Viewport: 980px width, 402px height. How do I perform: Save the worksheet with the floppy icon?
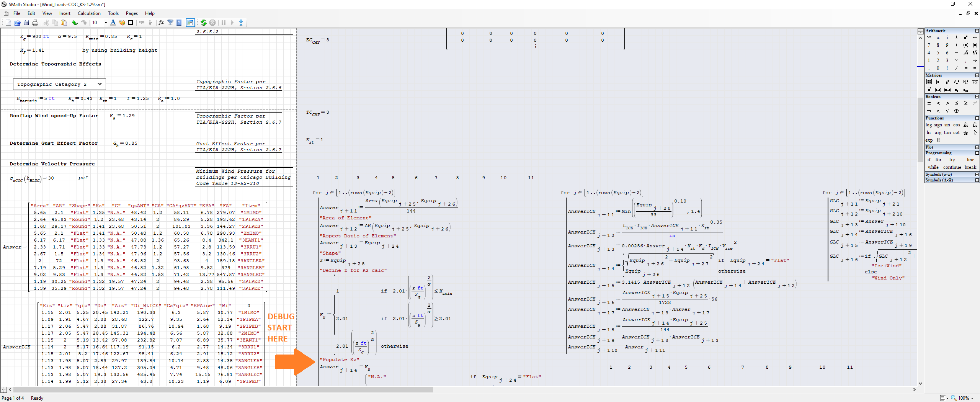(x=26, y=23)
